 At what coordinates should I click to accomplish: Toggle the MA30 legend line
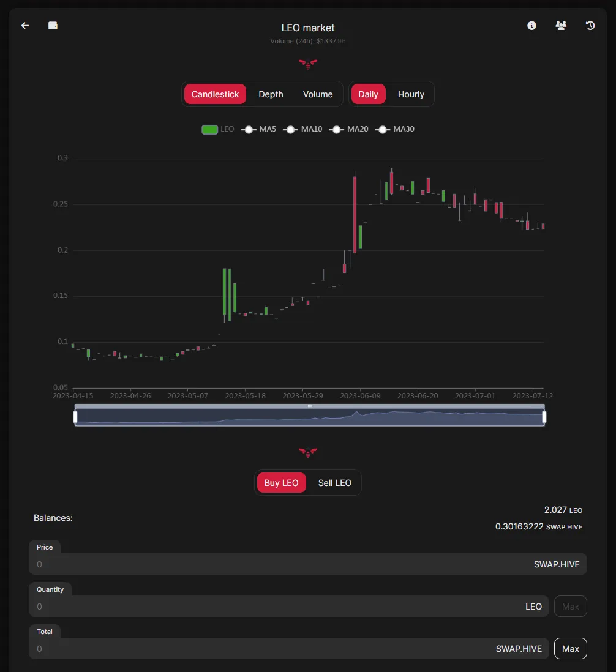coord(395,129)
